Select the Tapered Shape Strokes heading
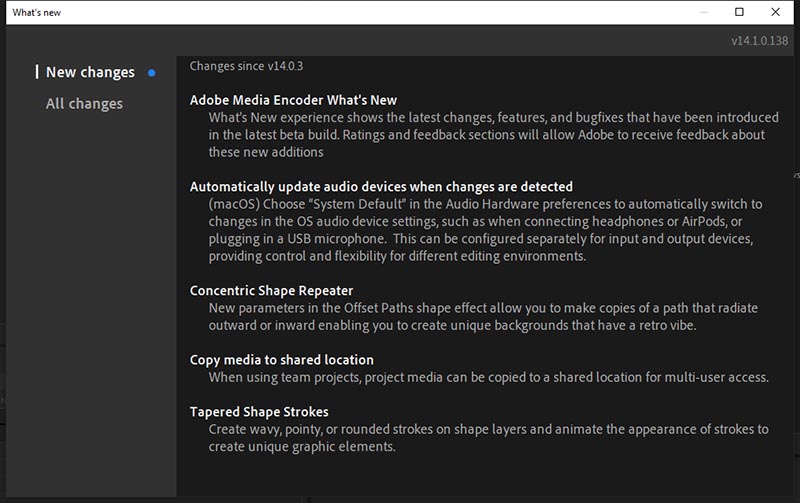The width and height of the screenshot is (800, 503). [259, 412]
